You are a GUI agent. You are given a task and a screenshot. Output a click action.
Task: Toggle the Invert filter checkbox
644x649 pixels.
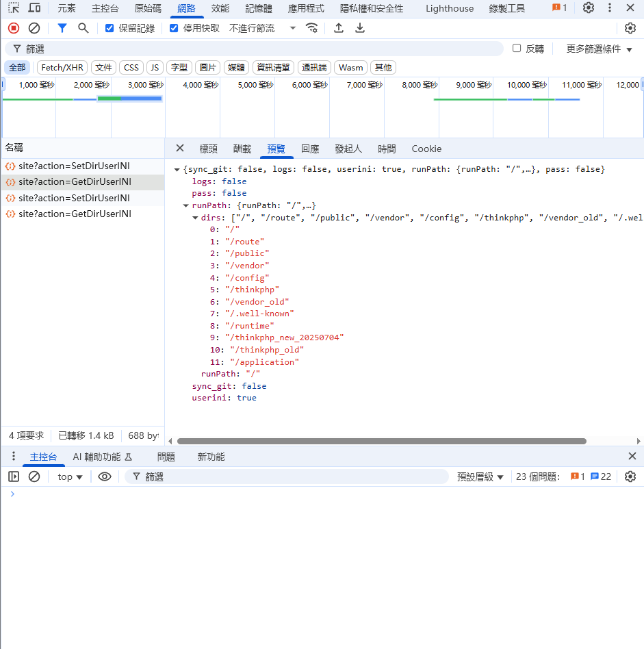517,48
